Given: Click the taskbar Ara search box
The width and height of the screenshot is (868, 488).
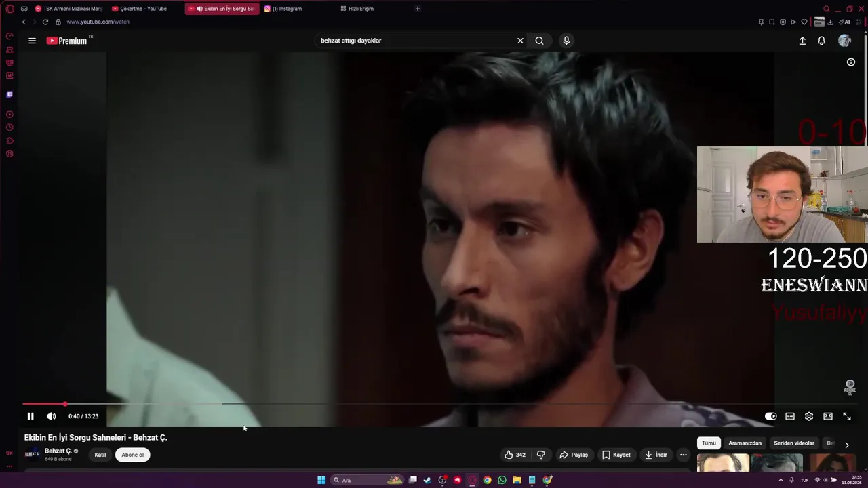Looking at the screenshot, I should (367, 480).
